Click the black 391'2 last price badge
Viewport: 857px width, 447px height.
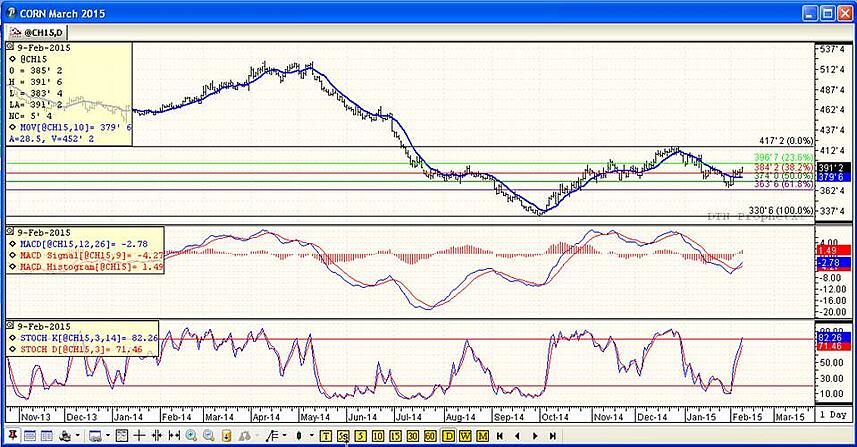click(x=833, y=167)
